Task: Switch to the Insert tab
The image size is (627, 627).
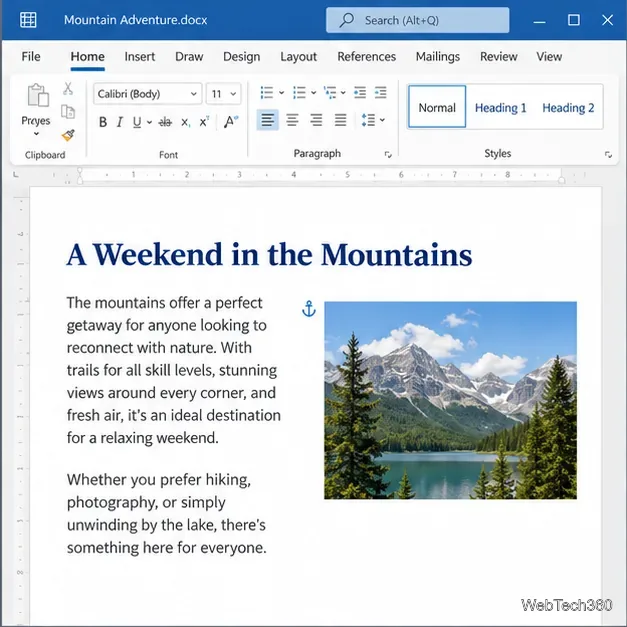Action: pos(140,56)
